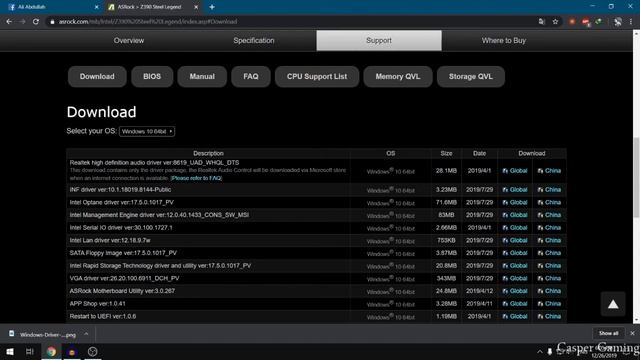Viewport: 640px width, 360px height.
Task: Switch to the Specification tab
Action: [x=253, y=40]
